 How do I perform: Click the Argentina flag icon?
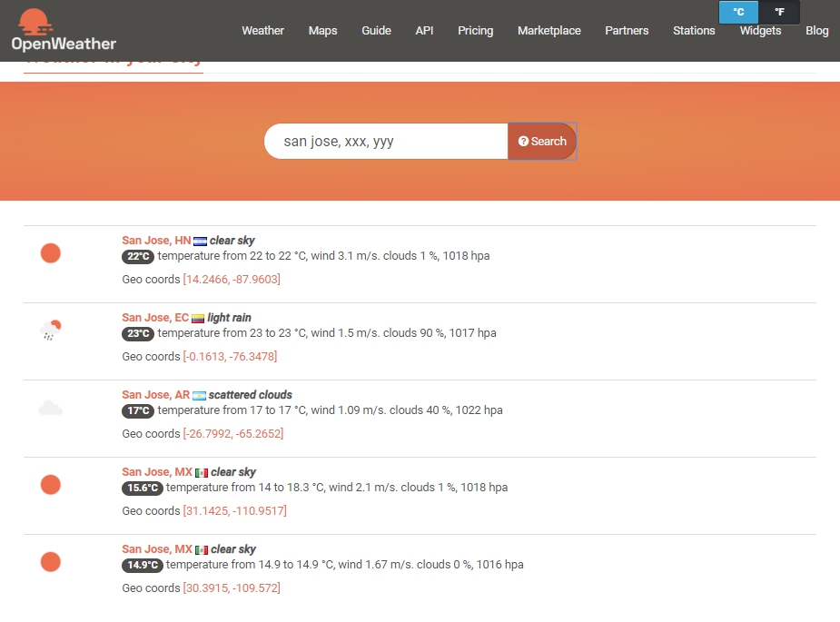click(x=199, y=396)
